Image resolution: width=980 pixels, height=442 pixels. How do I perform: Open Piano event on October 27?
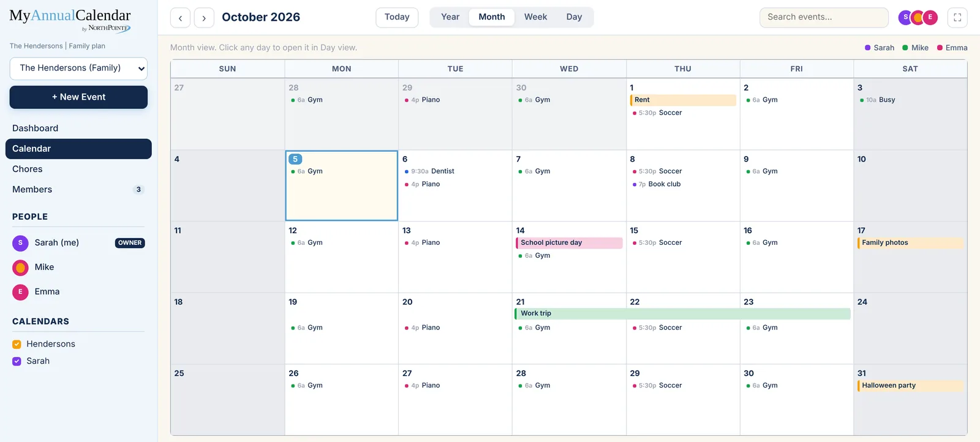point(423,386)
